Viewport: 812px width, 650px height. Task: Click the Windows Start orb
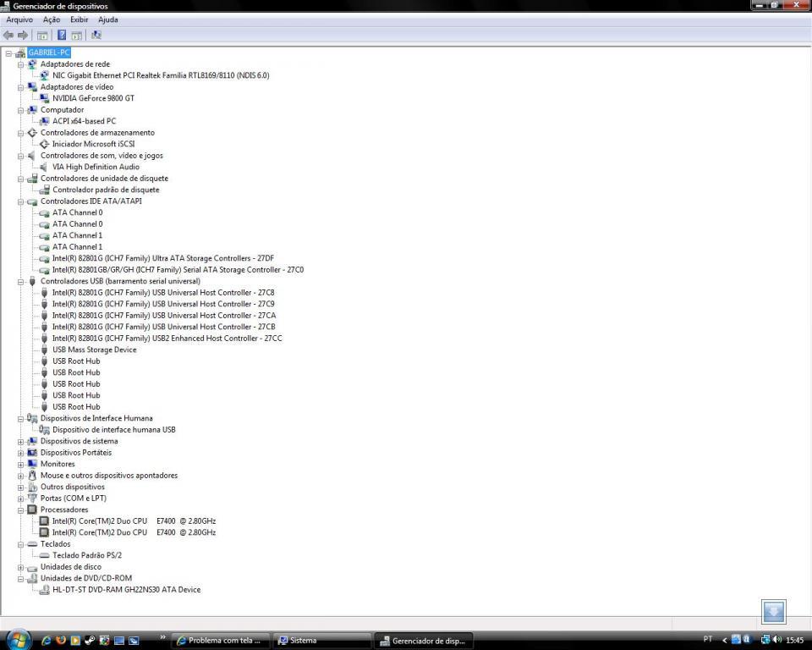click(18, 640)
